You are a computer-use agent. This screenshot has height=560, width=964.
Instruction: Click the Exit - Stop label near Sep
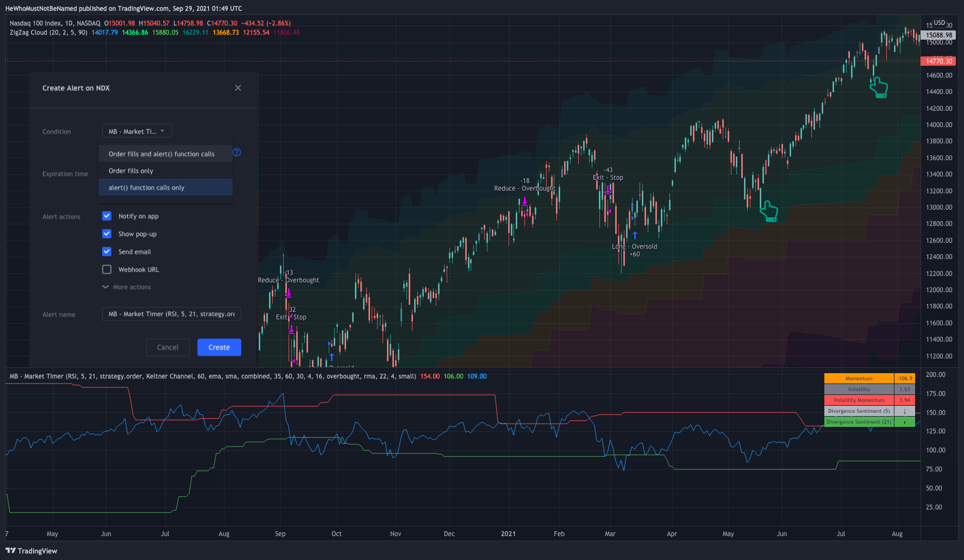click(x=291, y=317)
